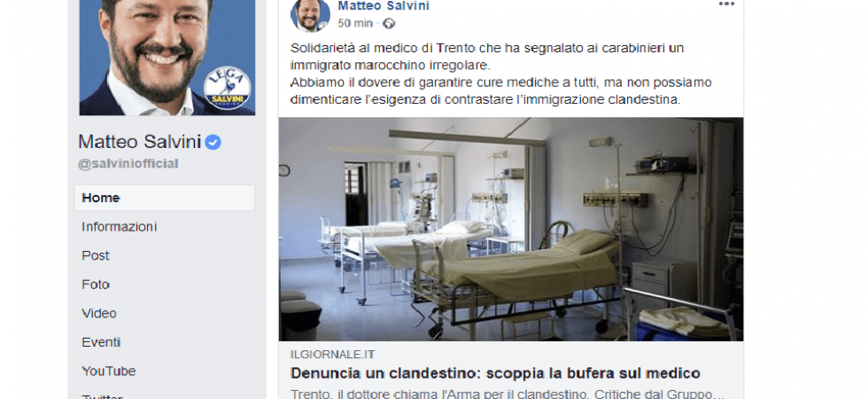The width and height of the screenshot is (868, 399).
Task: Select the Home tab in sidebar
Action: [165, 198]
